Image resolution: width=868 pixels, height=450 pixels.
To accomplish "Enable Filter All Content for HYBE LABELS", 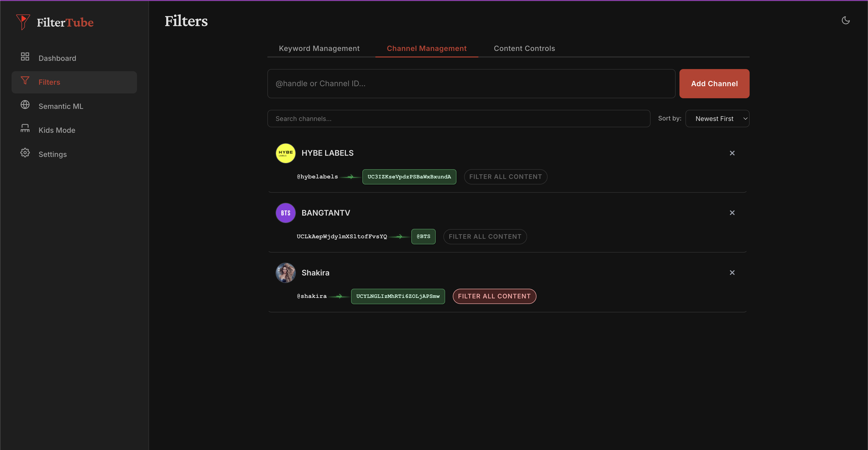I will point(505,176).
